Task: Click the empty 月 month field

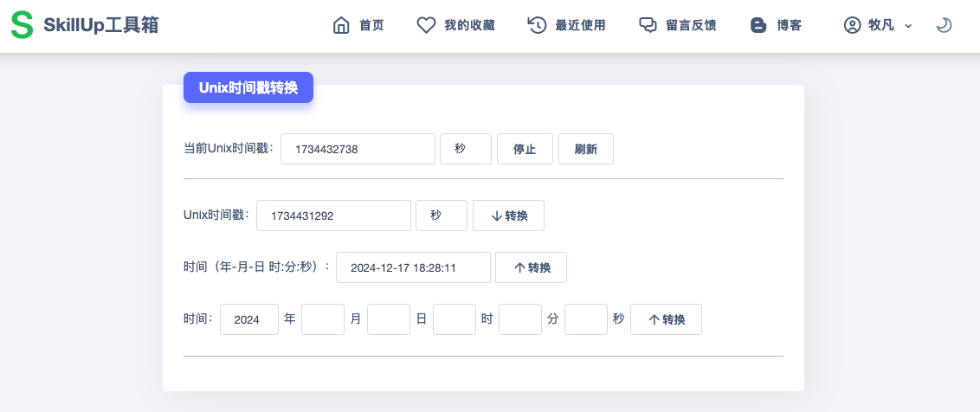Action: 323,319
